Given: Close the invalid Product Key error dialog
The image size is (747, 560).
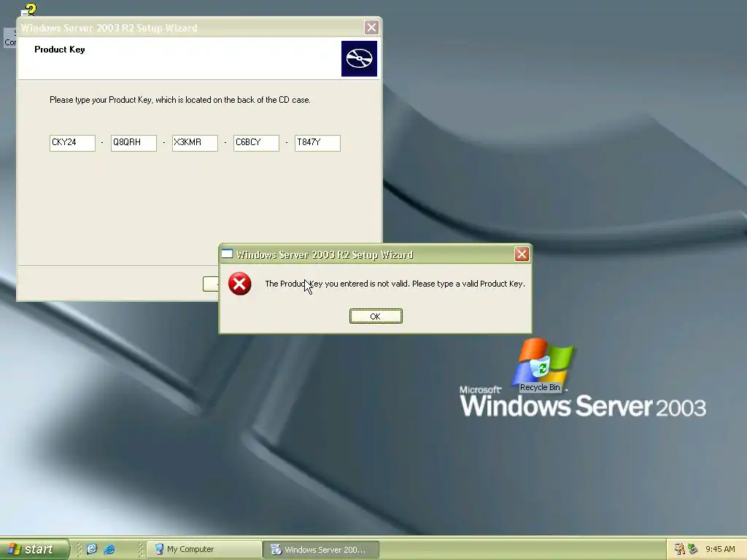Looking at the screenshot, I should click(522, 254).
